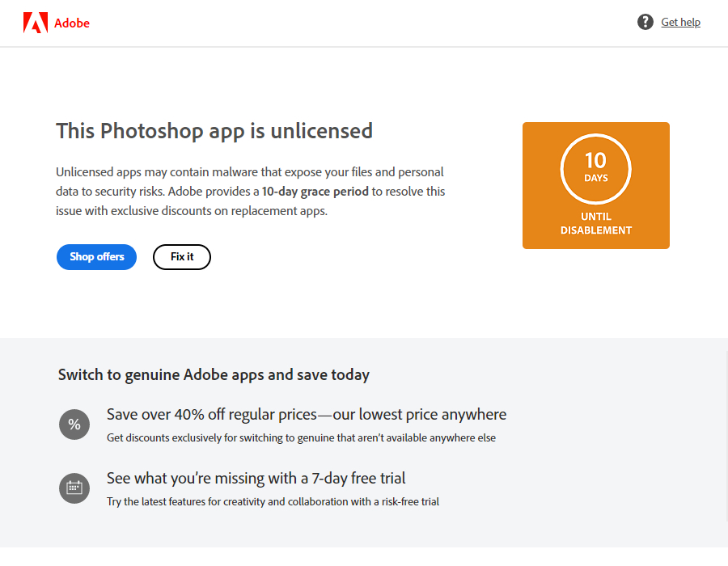Image resolution: width=728 pixels, height=566 pixels.
Task: Click the This Photoshop app is unlicensed heading
Action: pos(214,131)
